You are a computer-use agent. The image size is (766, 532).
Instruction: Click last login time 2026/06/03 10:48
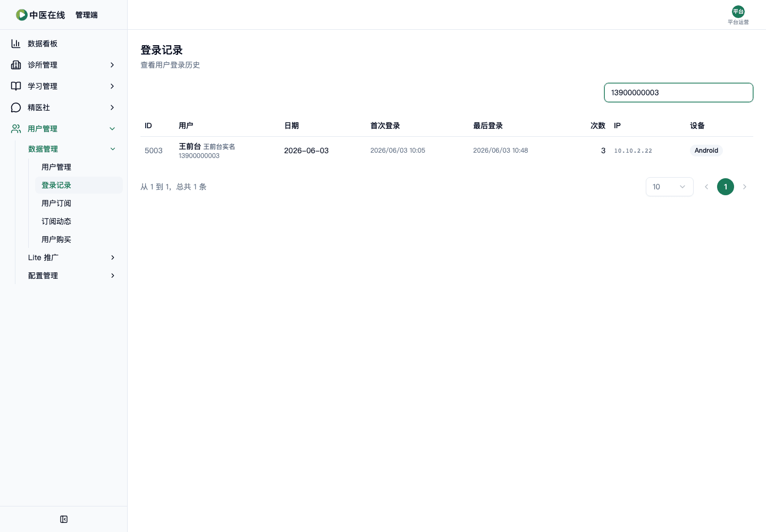(501, 151)
